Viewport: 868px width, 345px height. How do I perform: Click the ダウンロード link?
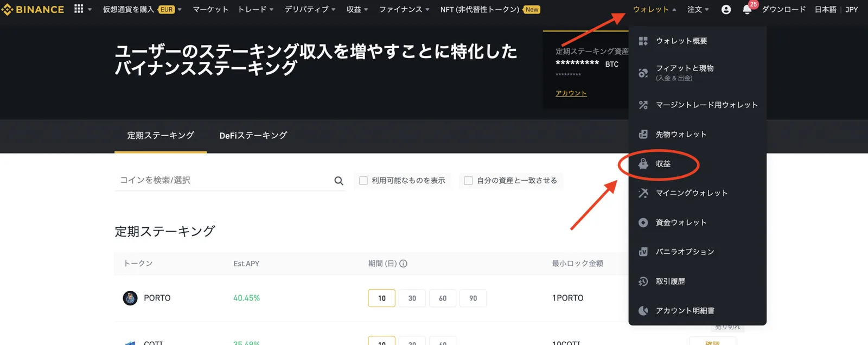(784, 10)
